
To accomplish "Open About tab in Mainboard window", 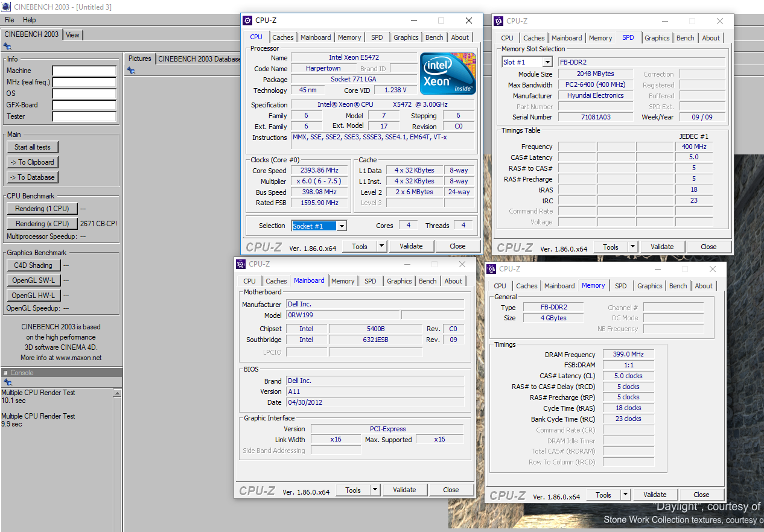I will 453,281.
